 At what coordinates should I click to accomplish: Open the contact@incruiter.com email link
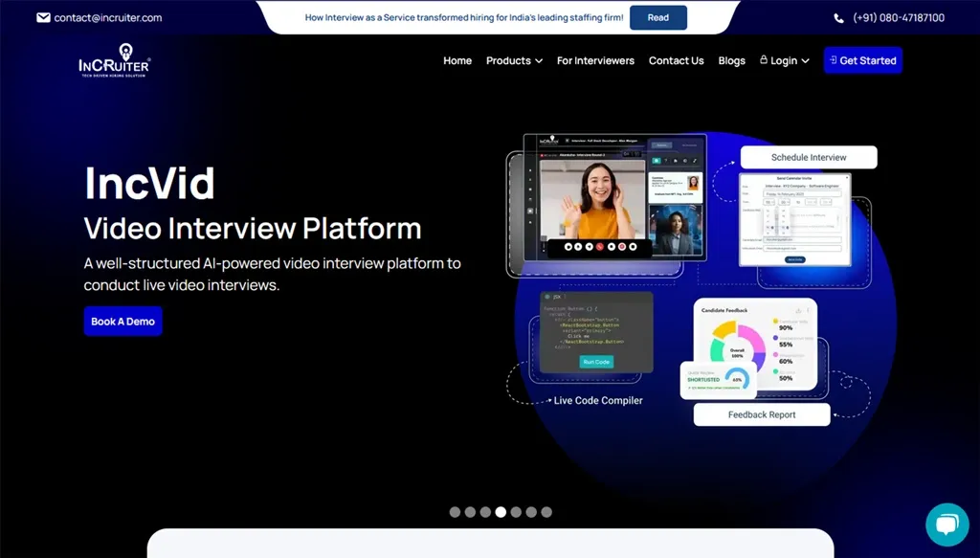(107, 17)
